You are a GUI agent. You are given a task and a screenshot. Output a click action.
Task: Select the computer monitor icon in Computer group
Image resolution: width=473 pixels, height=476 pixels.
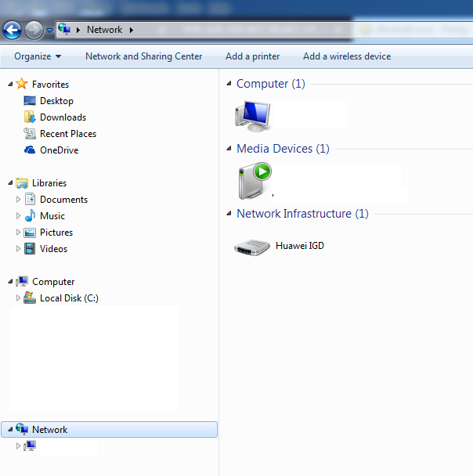click(x=253, y=117)
